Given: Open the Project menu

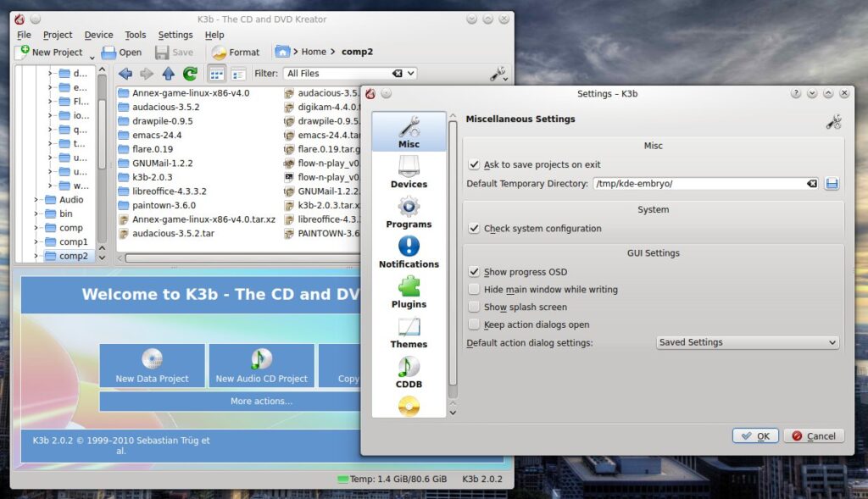Looking at the screenshot, I should coord(58,35).
